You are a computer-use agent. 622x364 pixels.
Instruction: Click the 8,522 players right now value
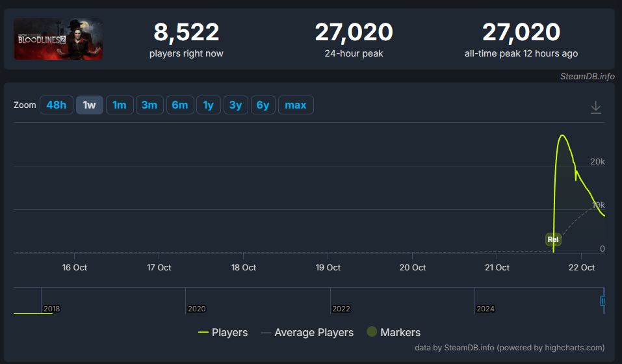tap(186, 32)
